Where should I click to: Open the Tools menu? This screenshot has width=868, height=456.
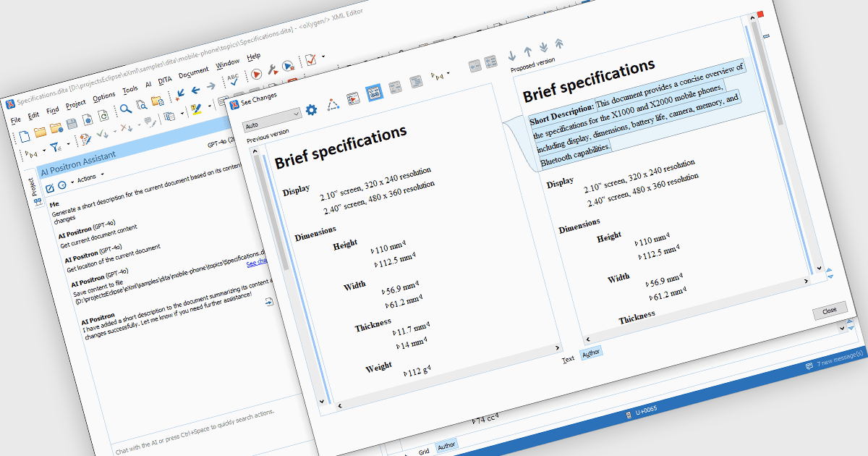click(129, 90)
